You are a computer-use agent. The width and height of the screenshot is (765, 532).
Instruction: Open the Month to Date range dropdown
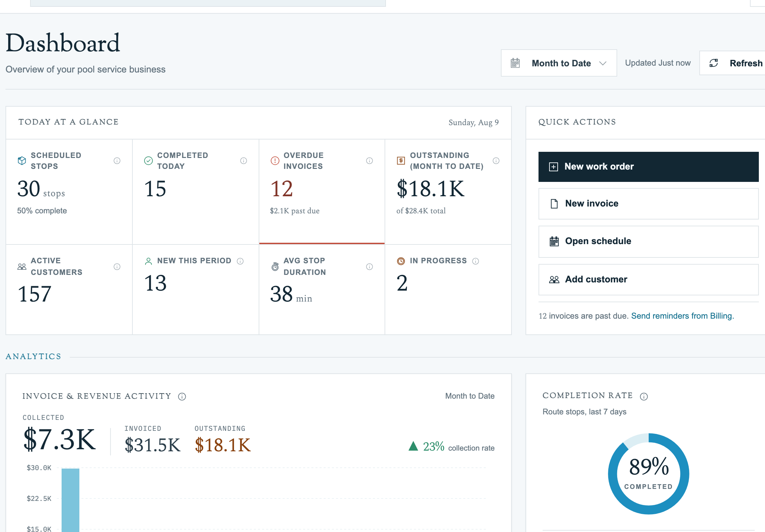[559, 63]
